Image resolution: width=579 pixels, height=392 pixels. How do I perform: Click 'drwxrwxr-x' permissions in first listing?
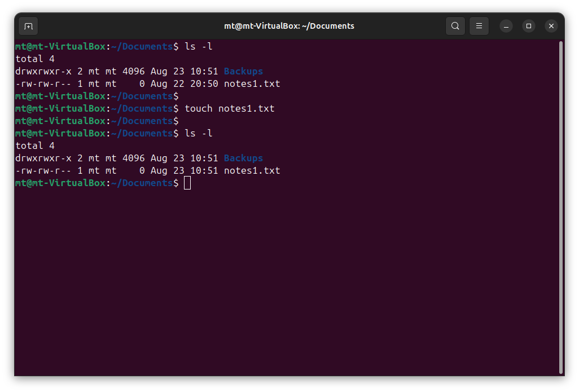point(43,71)
